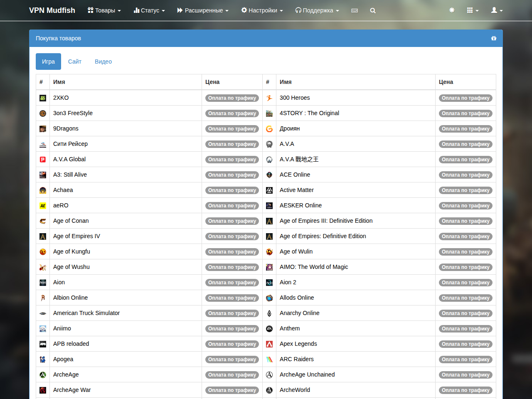
Task: Click the price badge for 300 Heroes
Action: pyautogui.click(x=465, y=98)
